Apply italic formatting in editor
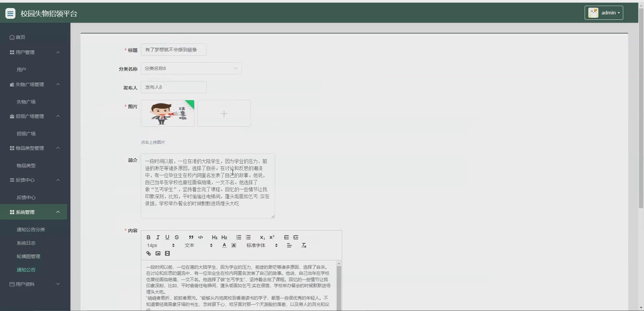The width and height of the screenshot is (644, 311). point(158,237)
